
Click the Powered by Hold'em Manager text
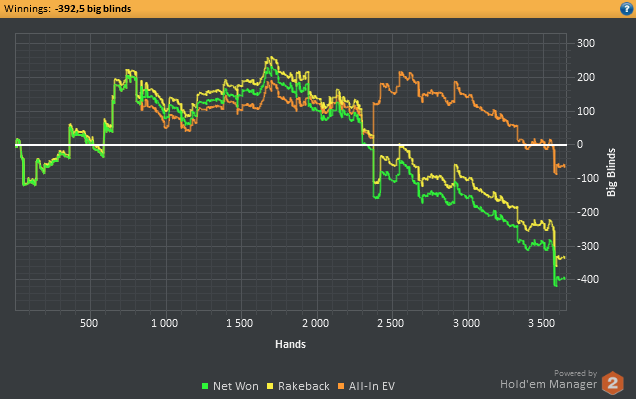point(548,380)
